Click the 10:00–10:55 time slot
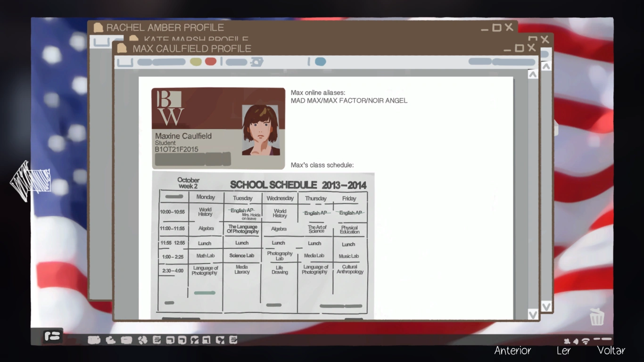Image resolution: width=644 pixels, height=362 pixels. click(x=173, y=212)
